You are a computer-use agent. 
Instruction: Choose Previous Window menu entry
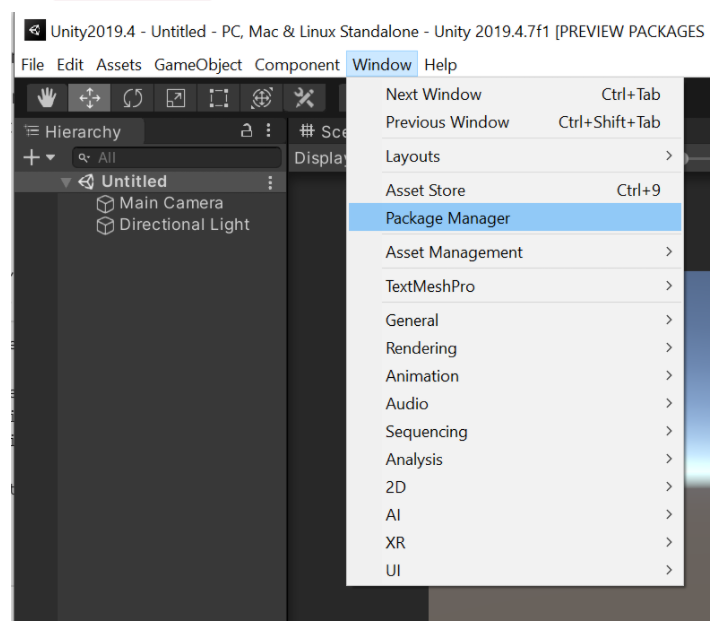(515, 122)
